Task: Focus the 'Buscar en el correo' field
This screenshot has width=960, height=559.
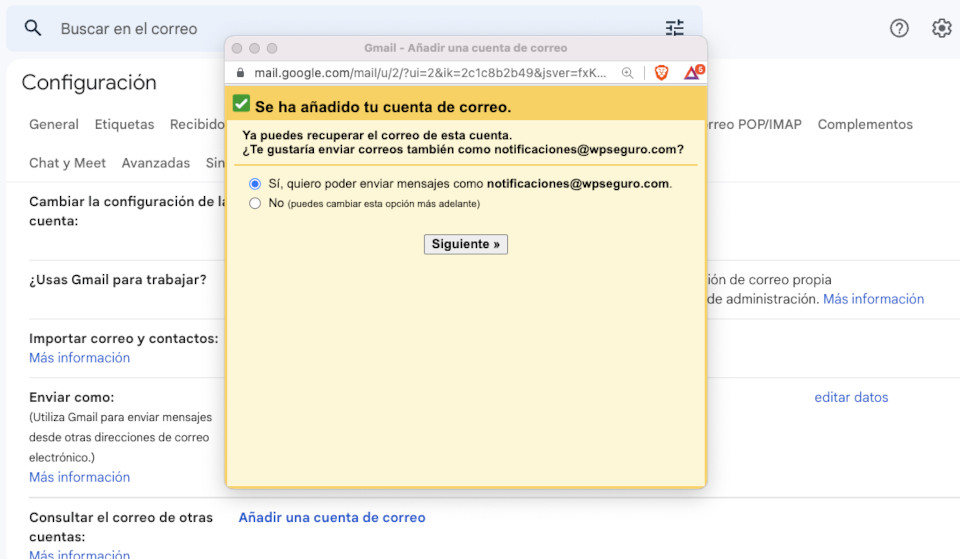Action: point(355,28)
